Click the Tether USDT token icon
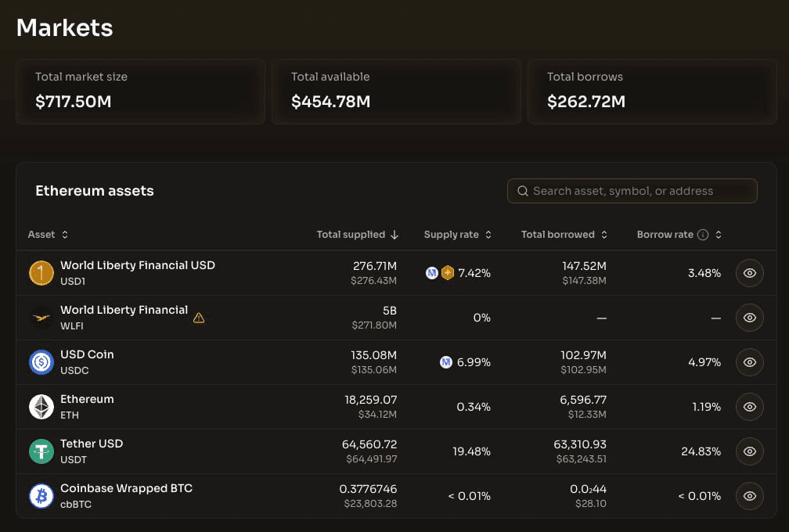789x532 pixels. [x=41, y=451]
